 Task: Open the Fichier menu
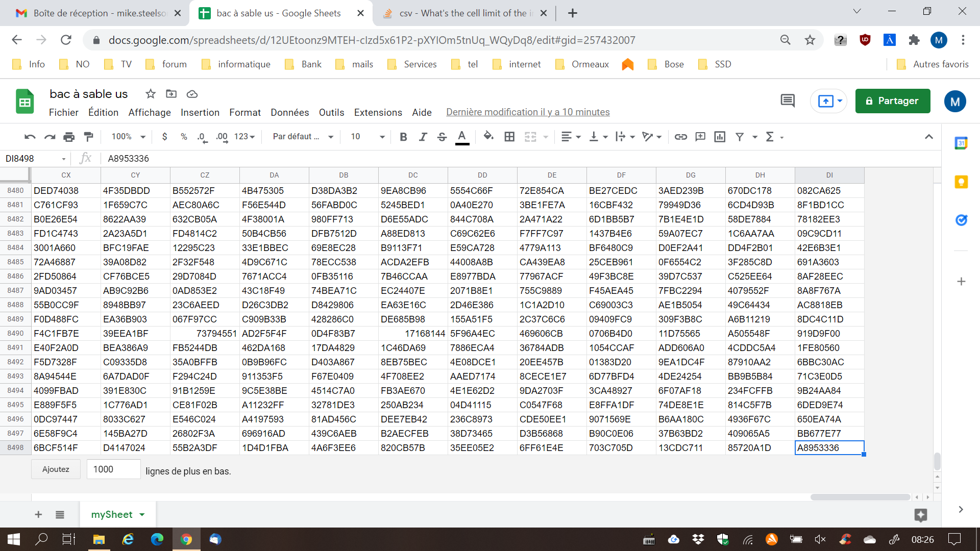(64, 112)
